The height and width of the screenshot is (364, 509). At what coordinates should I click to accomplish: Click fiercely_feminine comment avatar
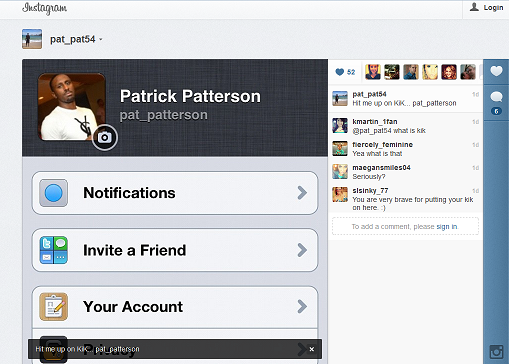coord(340,149)
